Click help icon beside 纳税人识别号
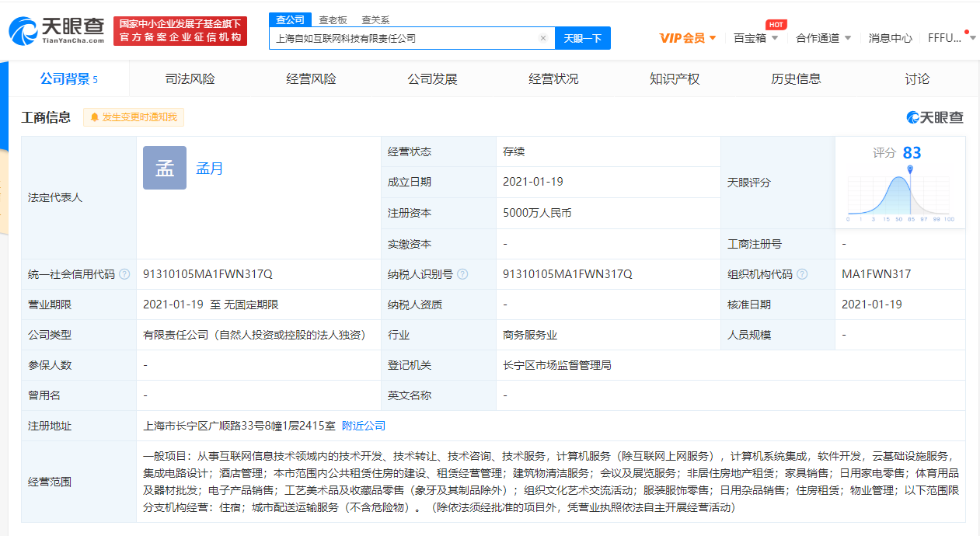Viewport: 980px width, 536px height. (462, 274)
